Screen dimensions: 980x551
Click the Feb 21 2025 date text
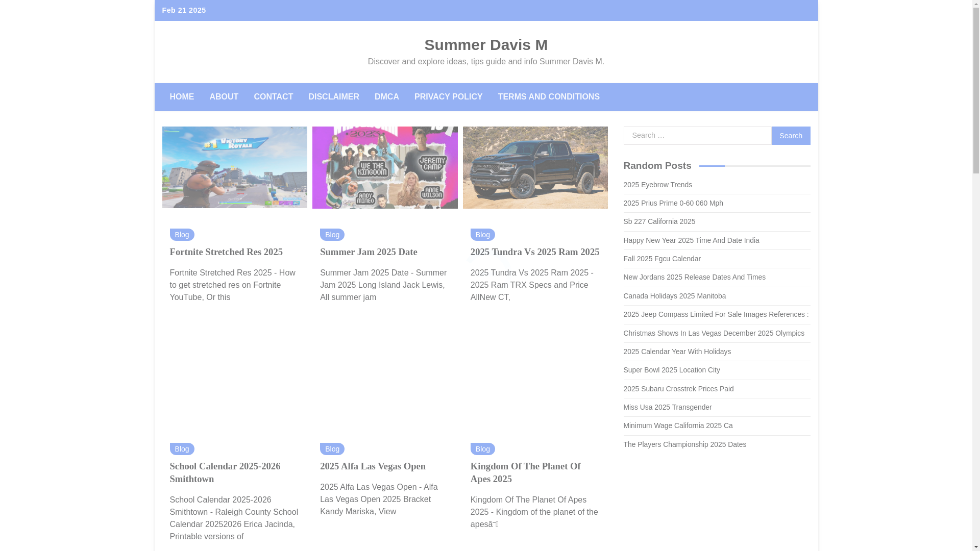pyautogui.click(x=184, y=10)
